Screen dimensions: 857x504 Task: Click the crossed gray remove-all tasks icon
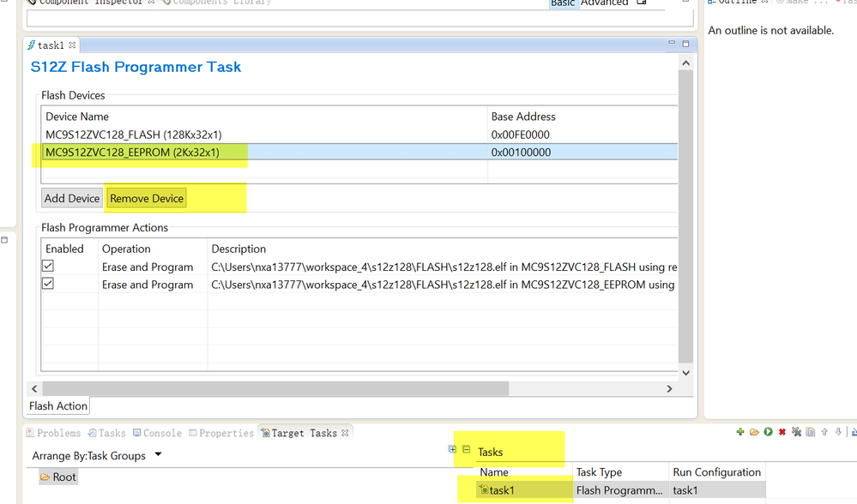(x=796, y=432)
